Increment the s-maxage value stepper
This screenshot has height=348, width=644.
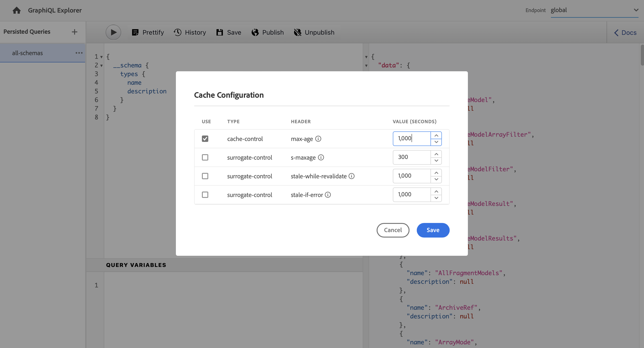[436, 154]
